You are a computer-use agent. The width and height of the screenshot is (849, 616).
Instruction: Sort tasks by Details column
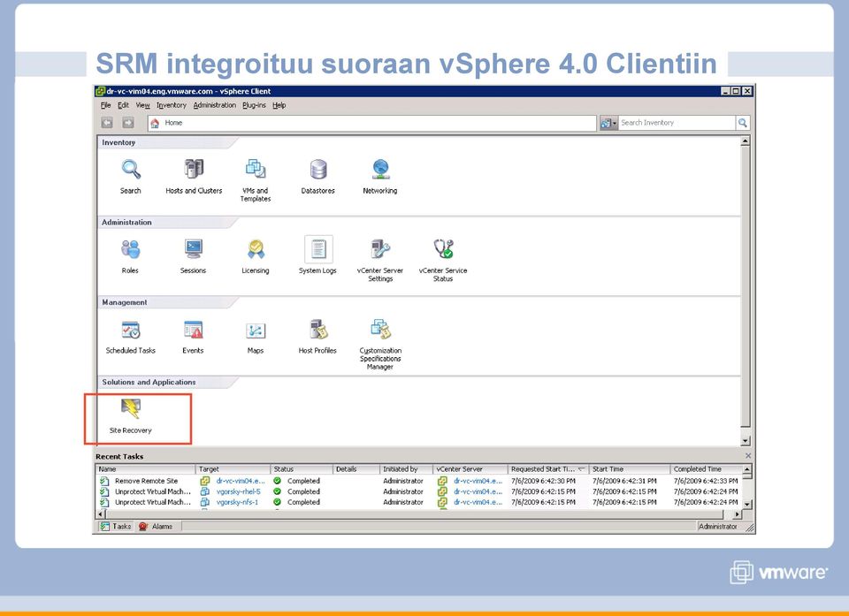click(356, 469)
